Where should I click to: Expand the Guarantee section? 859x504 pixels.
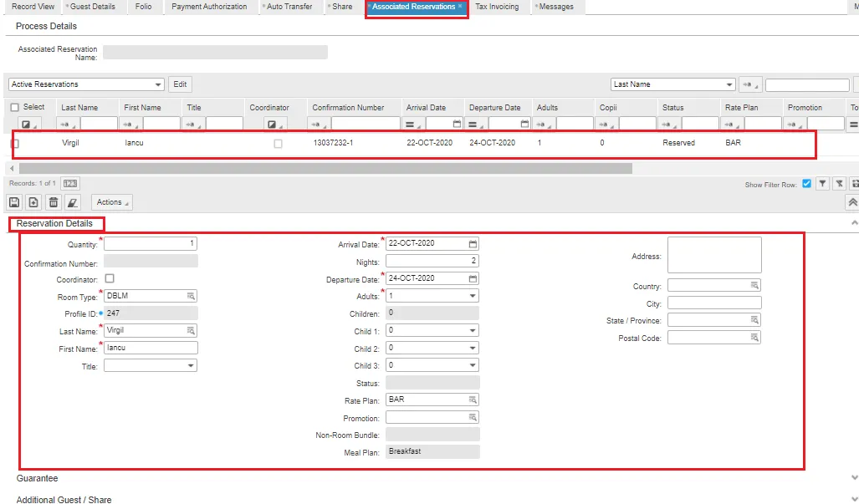[x=853, y=478]
